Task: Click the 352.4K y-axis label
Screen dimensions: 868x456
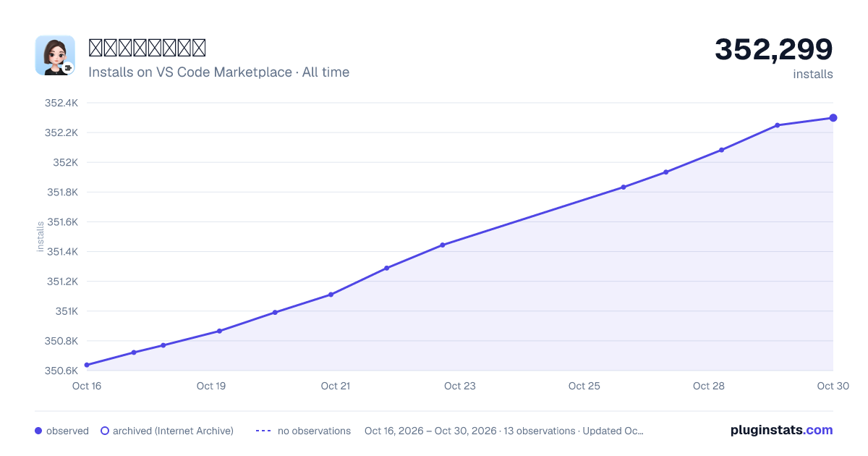Action: point(61,103)
